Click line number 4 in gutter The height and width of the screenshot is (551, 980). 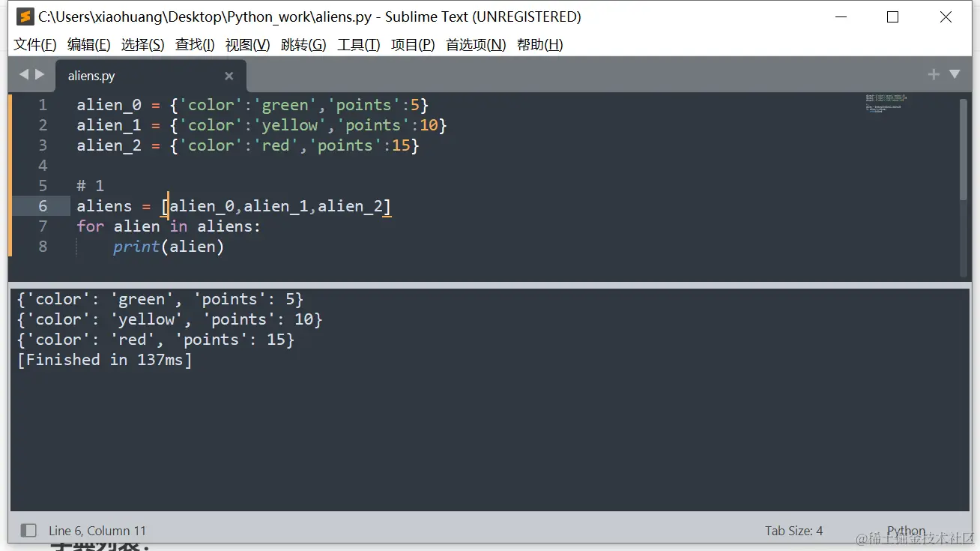click(x=43, y=166)
